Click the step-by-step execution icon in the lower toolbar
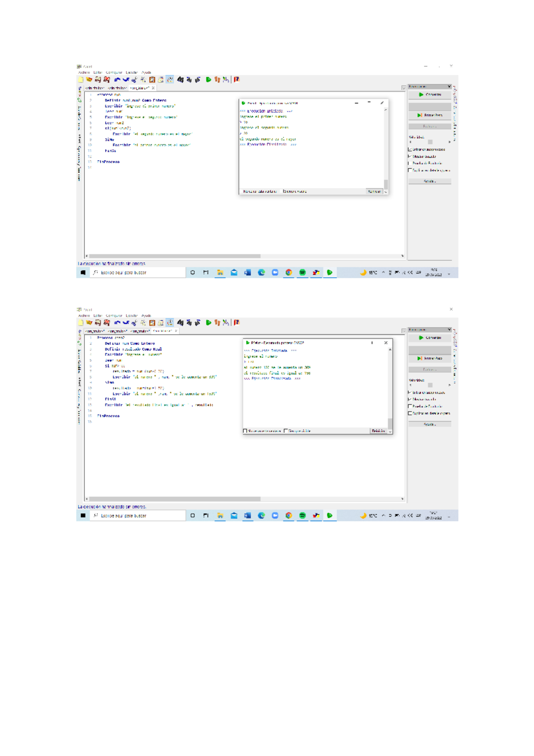Screen dimensions: 534x756 pyautogui.click(x=217, y=323)
